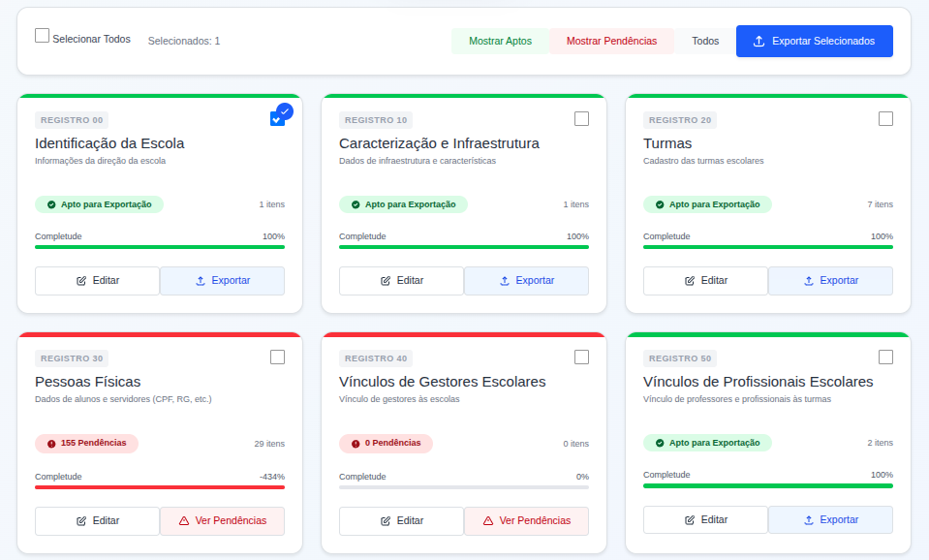Click warning triangle icon on Pessoas Físicas

[x=184, y=521]
